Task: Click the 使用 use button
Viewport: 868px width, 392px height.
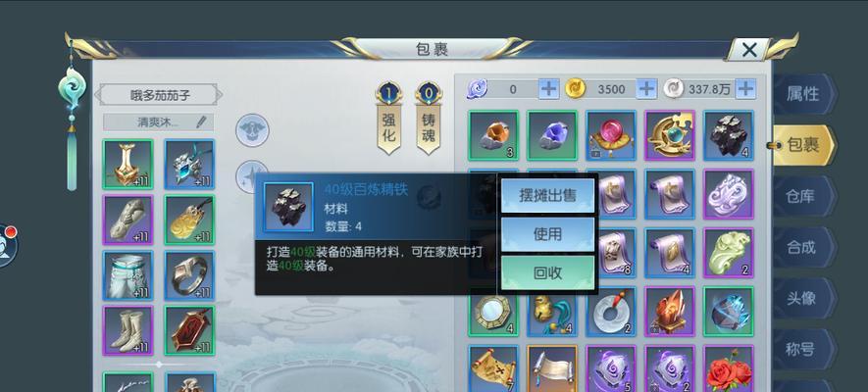Action: coord(547,234)
